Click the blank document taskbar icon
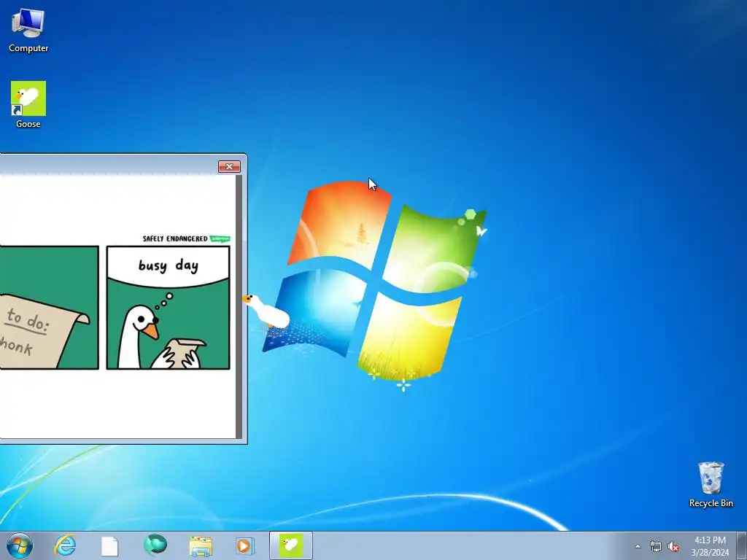This screenshot has height=560, width=747. (x=109, y=546)
